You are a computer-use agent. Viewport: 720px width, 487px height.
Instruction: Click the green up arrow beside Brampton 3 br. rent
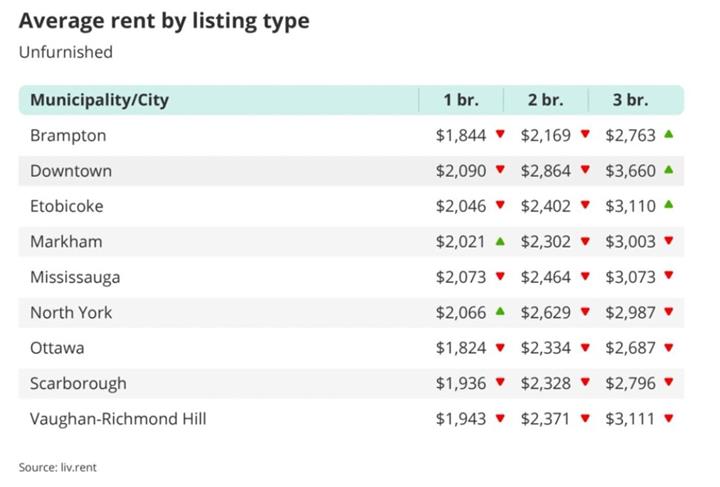tap(668, 135)
